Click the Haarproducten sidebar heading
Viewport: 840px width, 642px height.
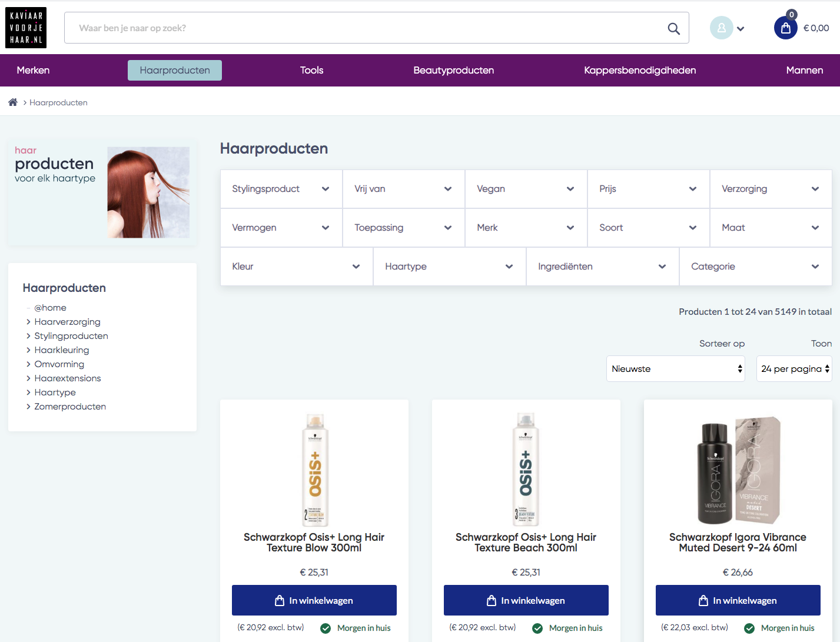pos(64,288)
